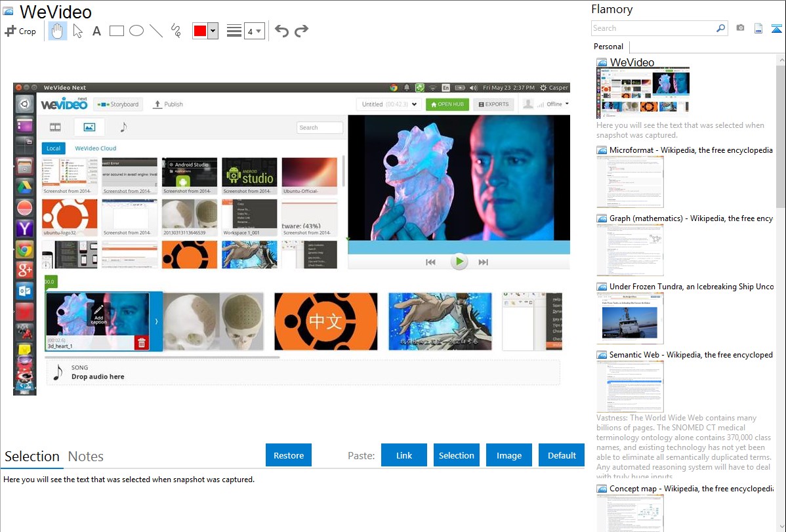This screenshot has height=532, width=786.
Task: Click the camera capture snapshot icon
Action: click(740, 28)
